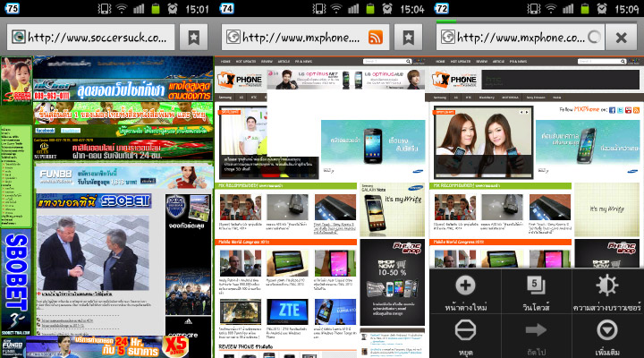Open the baby photo at the soccersuck page corner

click(16, 80)
